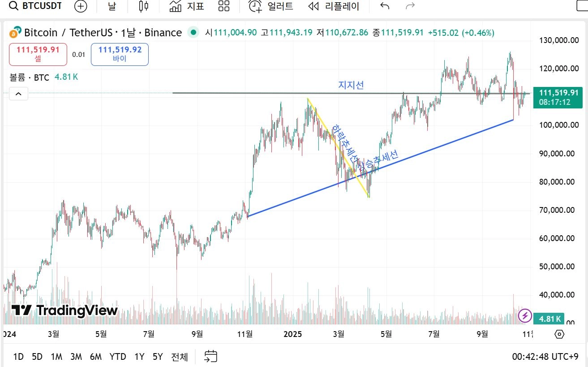Open the 날 timeframe interval dropdown
The image size is (588, 367).
(x=112, y=6)
